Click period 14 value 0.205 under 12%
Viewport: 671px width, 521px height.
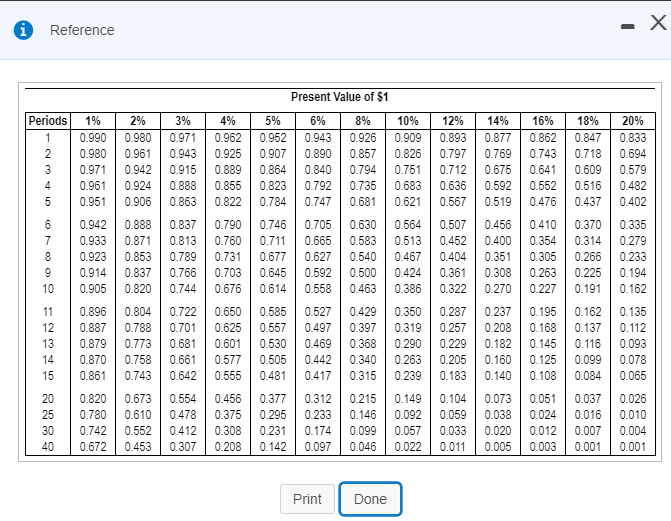453,360
